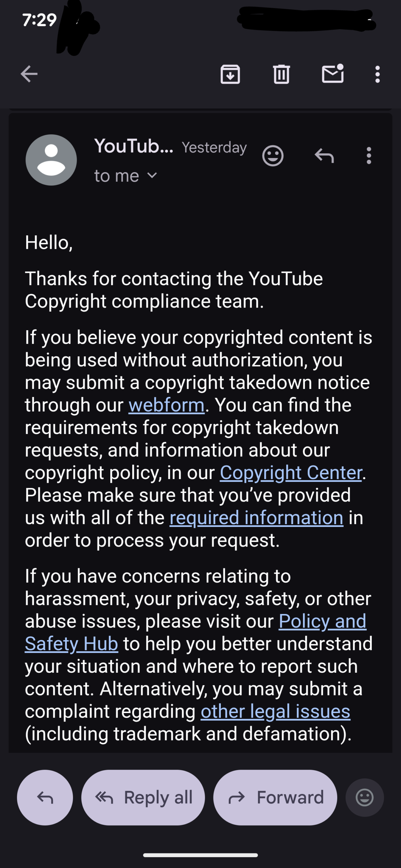Tap the YouTube sender name
This screenshot has width=401, height=868.
(x=134, y=146)
